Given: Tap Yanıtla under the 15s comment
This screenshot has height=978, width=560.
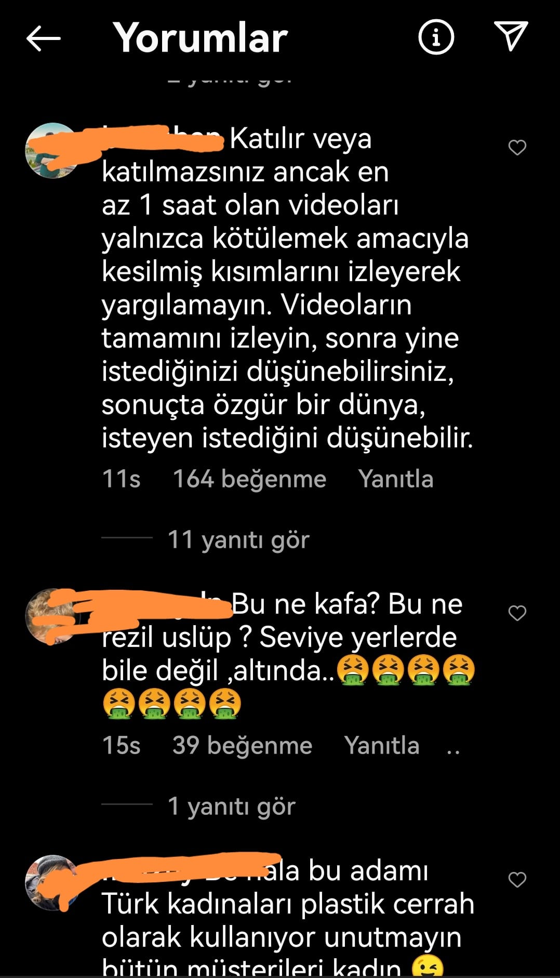Looking at the screenshot, I should coord(382,745).
